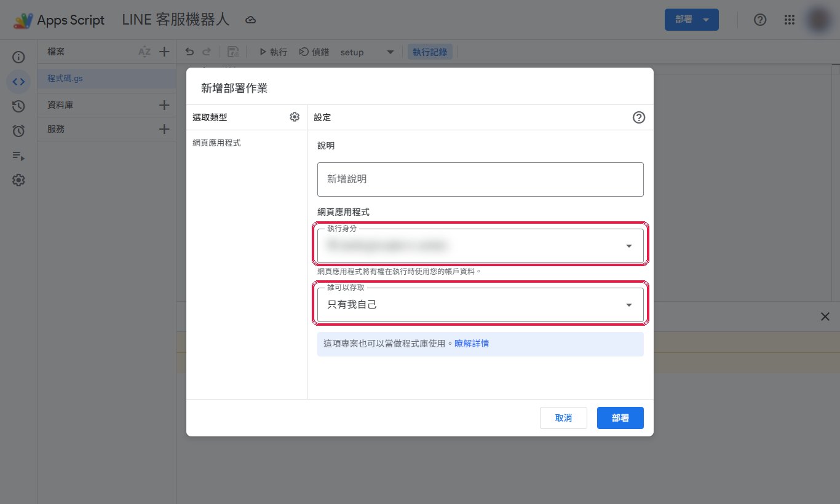Open Executions list icon in sidebar
The height and width of the screenshot is (504, 840).
(x=18, y=156)
